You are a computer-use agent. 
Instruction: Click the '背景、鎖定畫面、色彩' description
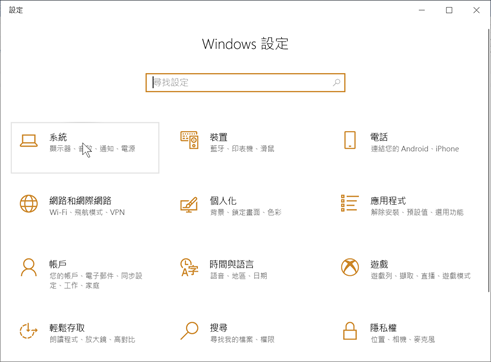246,212
